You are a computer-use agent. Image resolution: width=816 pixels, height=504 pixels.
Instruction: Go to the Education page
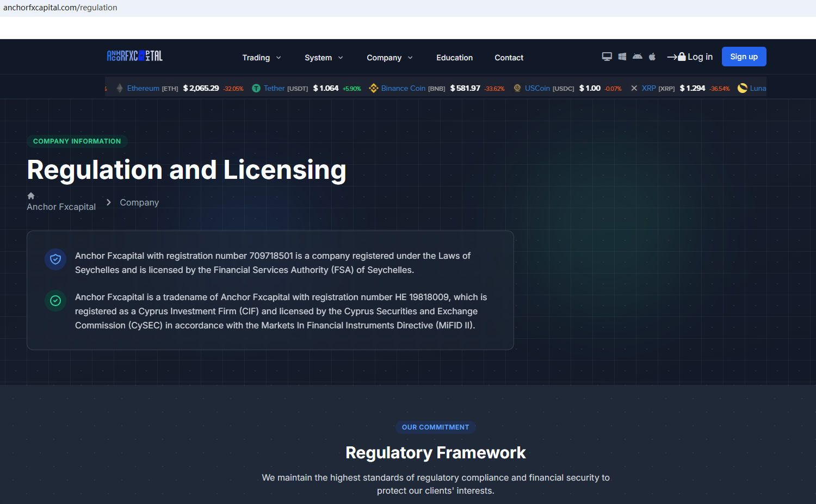454,58
